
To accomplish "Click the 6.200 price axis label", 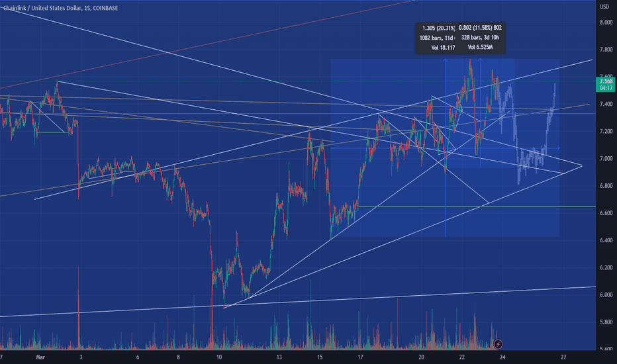I will 606,267.
